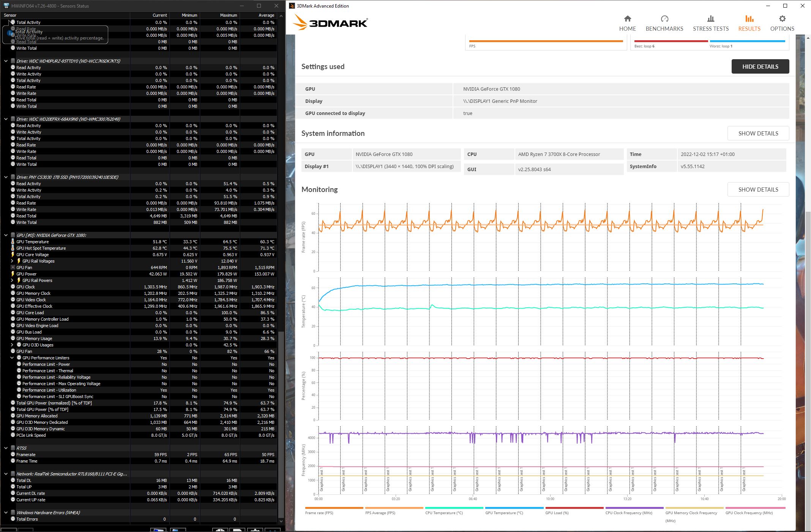
Task: Click the Frame rate (FPS) legend swatch
Action: pyautogui.click(x=334, y=508)
